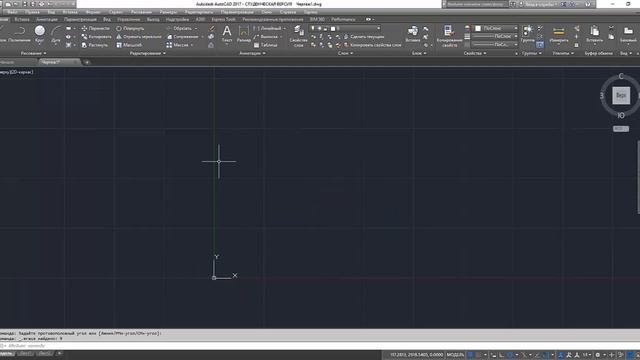Open the Параметризация ribbon tab

[x=80, y=19]
